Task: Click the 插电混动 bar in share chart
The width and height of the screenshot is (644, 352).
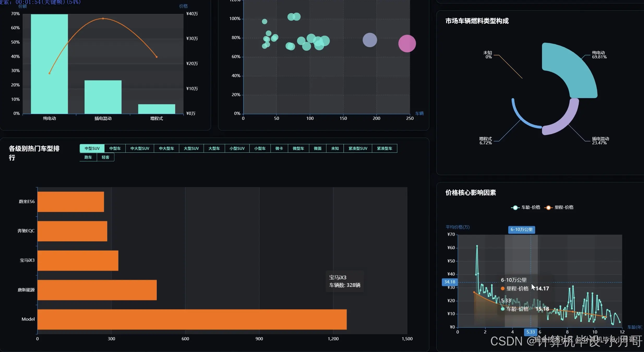Action: coord(103,97)
